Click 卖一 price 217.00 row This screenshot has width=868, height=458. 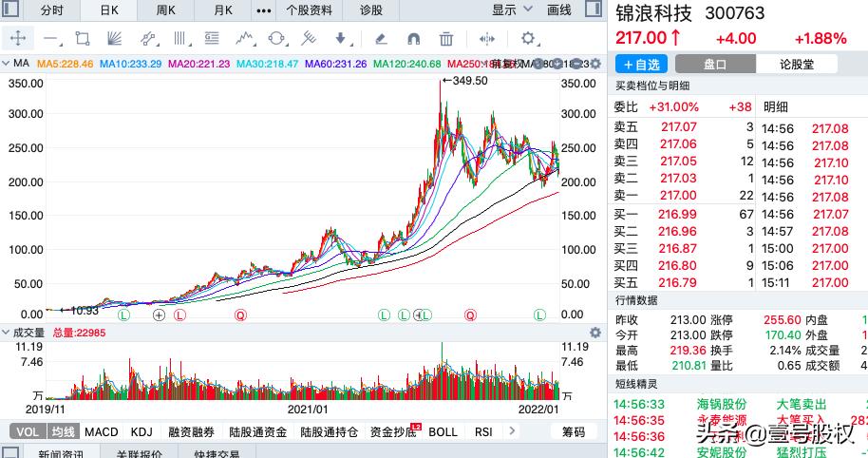pos(683,195)
